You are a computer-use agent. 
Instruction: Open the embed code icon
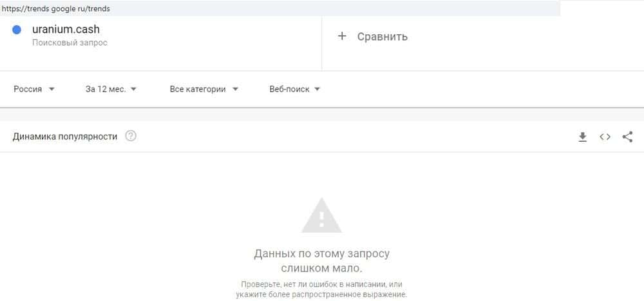pyautogui.click(x=605, y=137)
